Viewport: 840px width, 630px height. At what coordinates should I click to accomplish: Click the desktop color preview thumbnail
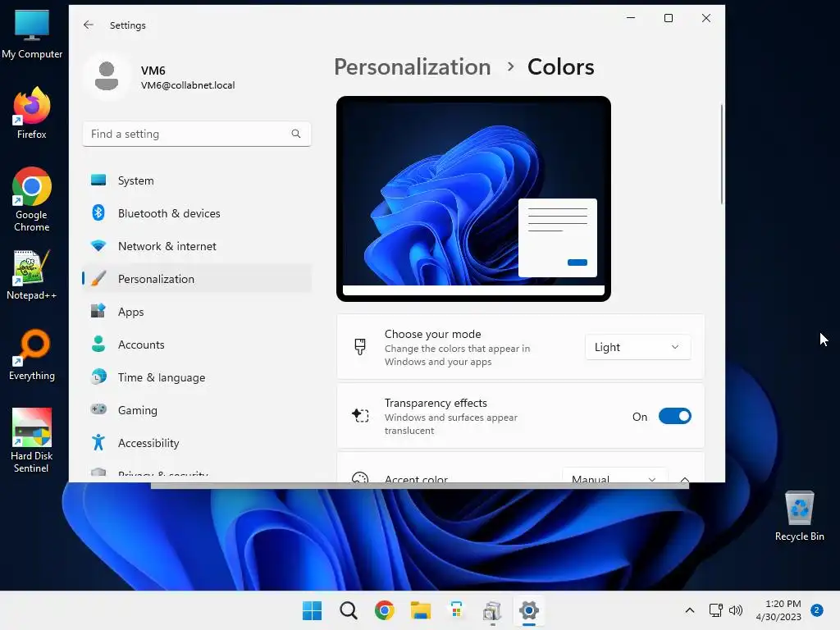(x=473, y=199)
